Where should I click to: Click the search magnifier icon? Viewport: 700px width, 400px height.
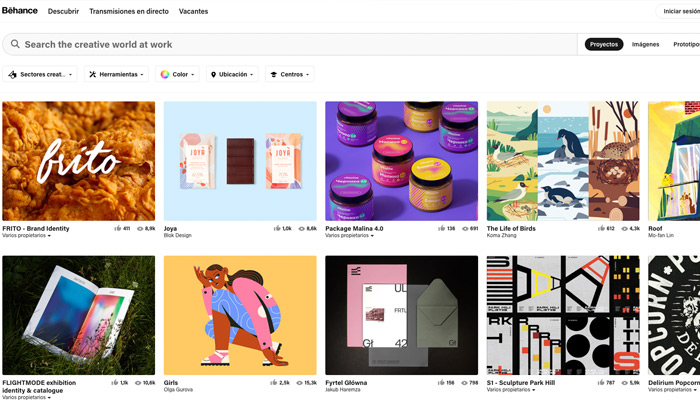[15, 44]
